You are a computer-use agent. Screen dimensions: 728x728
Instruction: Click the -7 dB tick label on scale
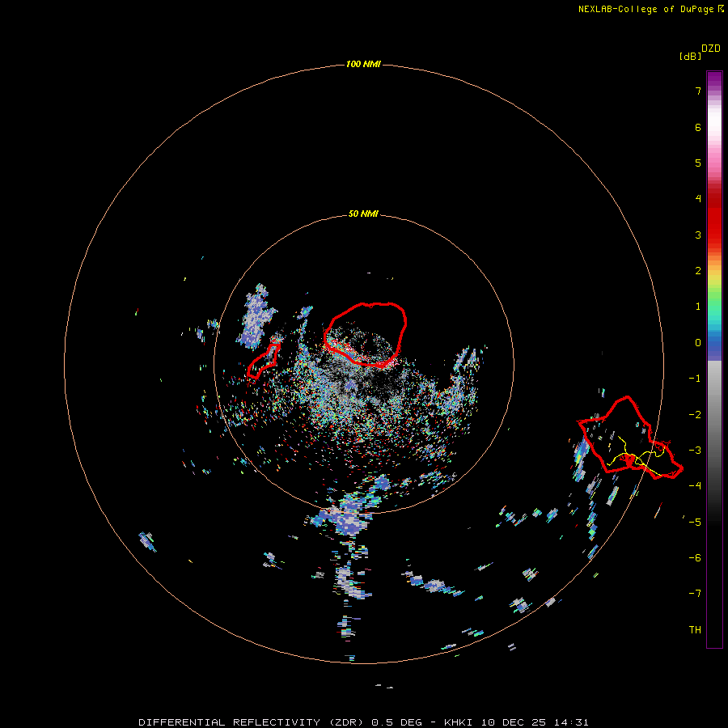[x=695, y=594]
